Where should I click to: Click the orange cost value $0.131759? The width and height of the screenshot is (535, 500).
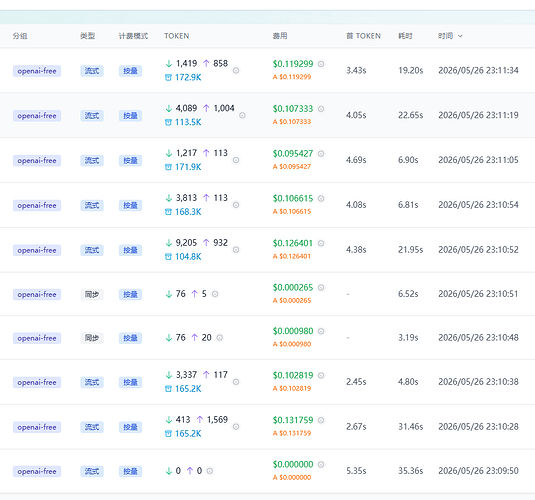(x=292, y=433)
